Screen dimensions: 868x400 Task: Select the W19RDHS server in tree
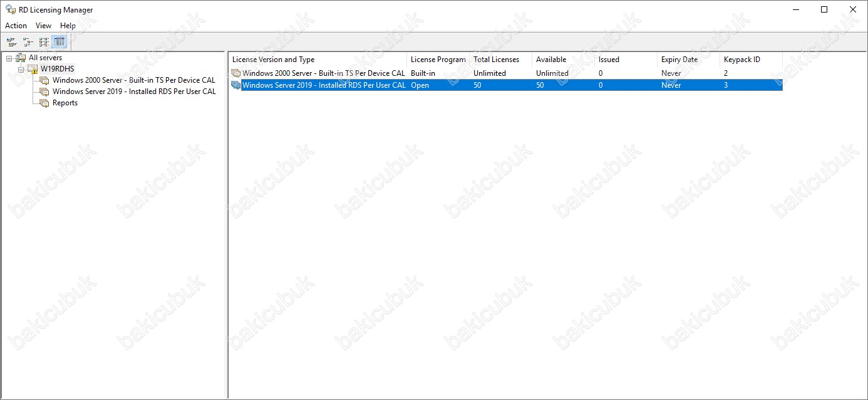coord(58,69)
